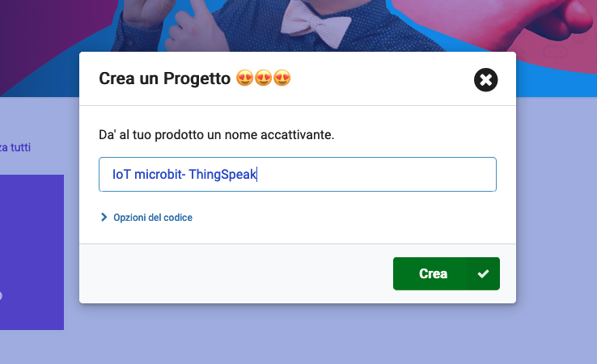Click the 'Crea un Progetto' heading text
The image size is (597, 364).
tap(164, 78)
